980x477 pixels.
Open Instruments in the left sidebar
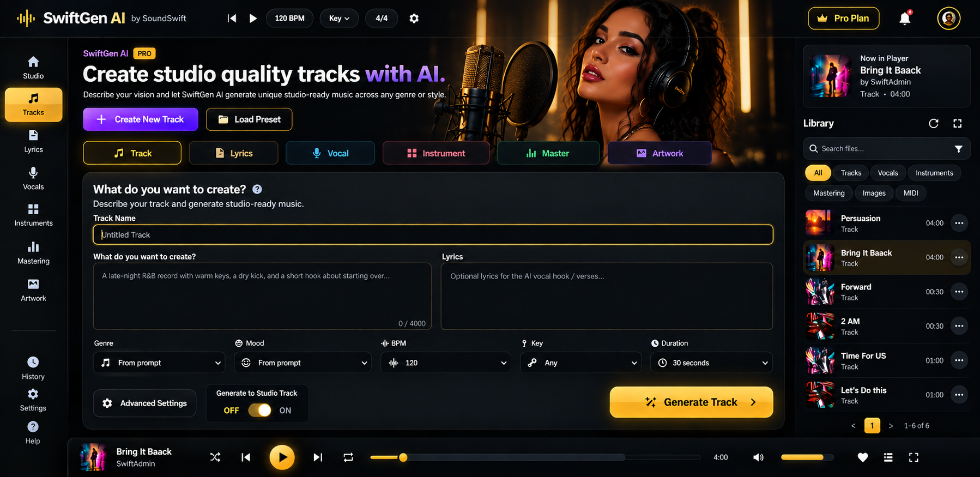(x=33, y=215)
